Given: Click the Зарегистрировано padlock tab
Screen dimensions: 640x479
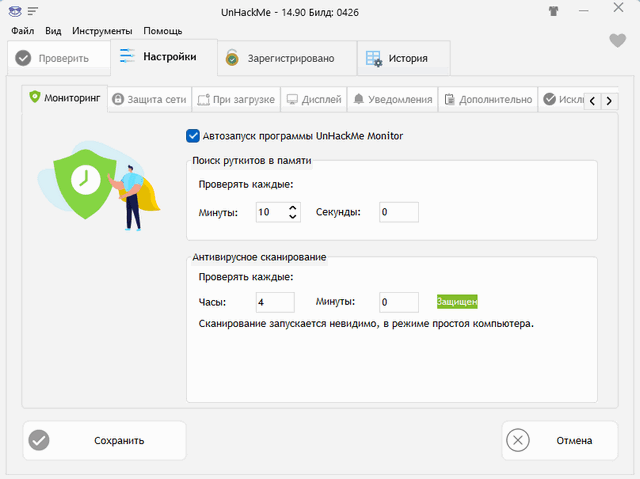Looking at the screenshot, I should click(287, 58).
